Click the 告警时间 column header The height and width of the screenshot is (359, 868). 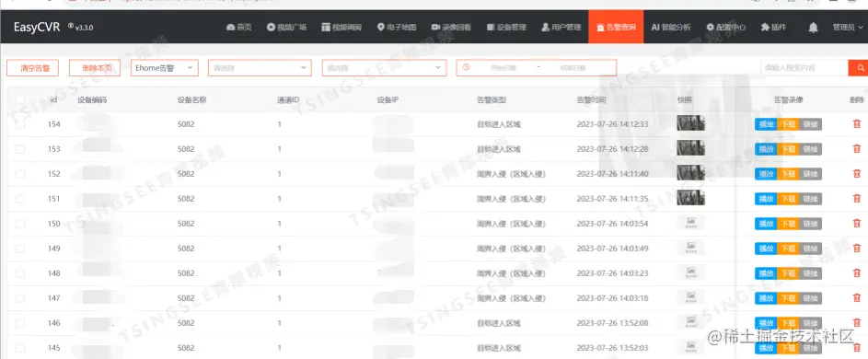tap(591, 100)
